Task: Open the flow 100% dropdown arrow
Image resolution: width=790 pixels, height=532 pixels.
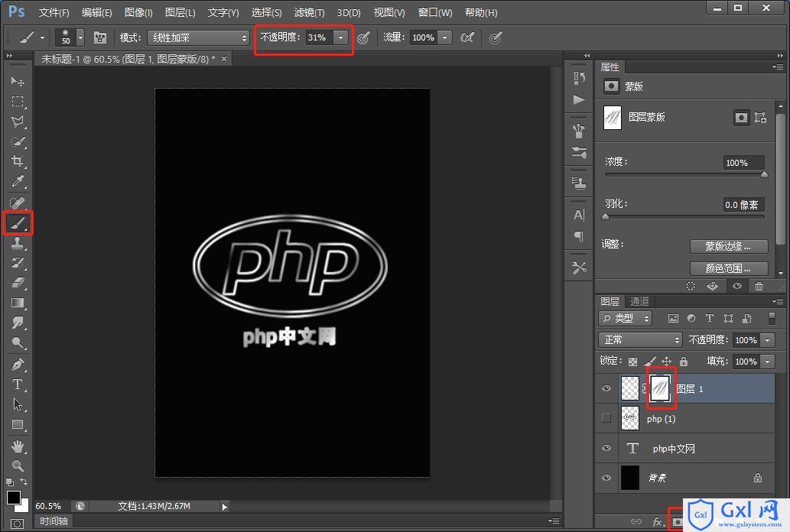Action: pos(444,37)
